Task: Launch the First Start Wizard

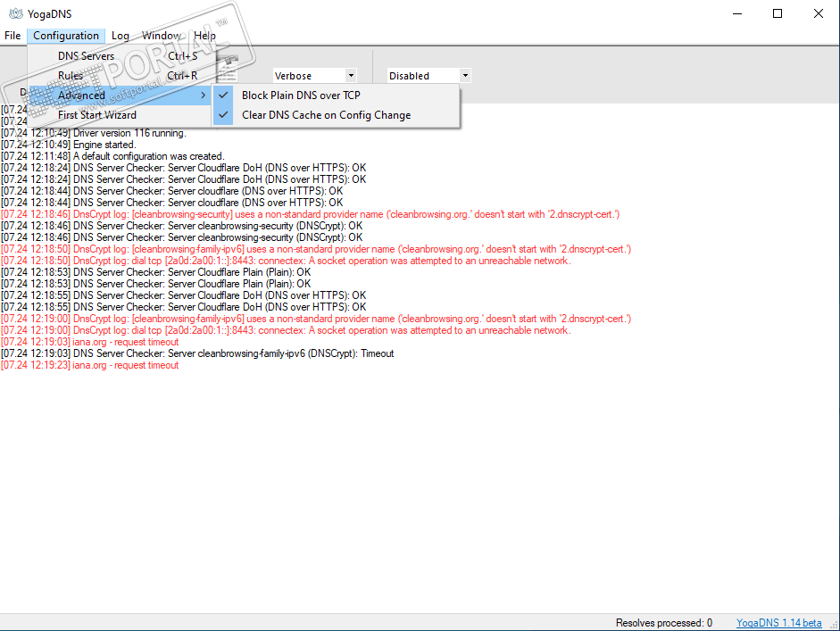Action: coord(120,115)
